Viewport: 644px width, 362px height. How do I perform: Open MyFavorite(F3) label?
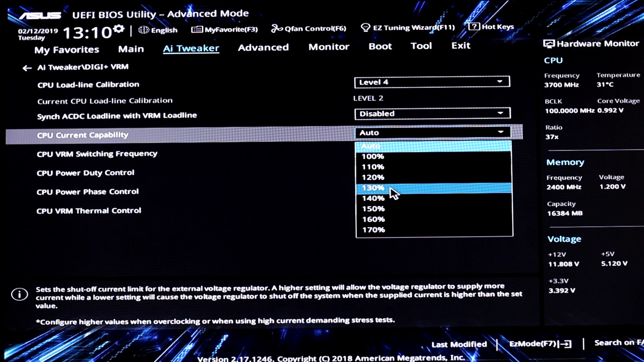point(231,29)
